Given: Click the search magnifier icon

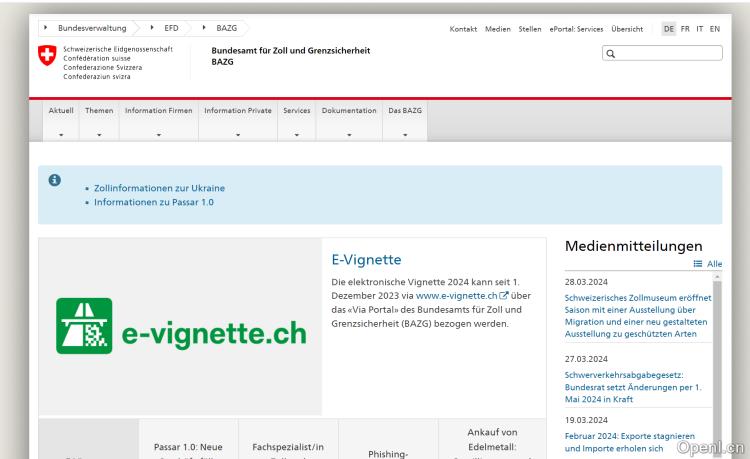Looking at the screenshot, I should point(611,53).
